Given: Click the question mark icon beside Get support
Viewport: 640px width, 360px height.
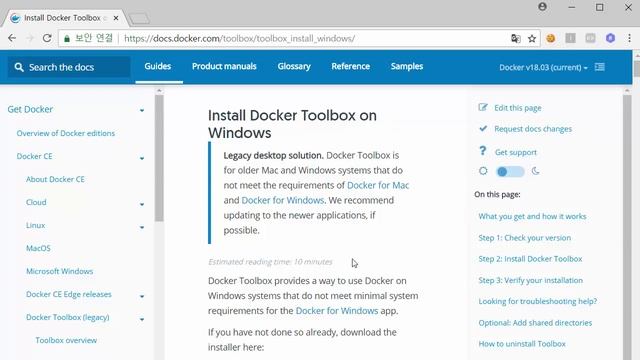Looking at the screenshot, I should pos(482,151).
